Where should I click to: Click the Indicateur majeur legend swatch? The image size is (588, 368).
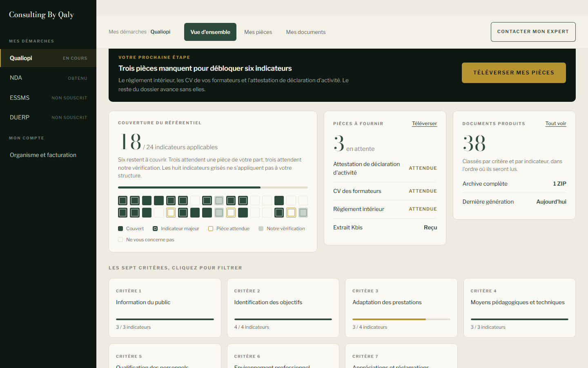(x=155, y=229)
